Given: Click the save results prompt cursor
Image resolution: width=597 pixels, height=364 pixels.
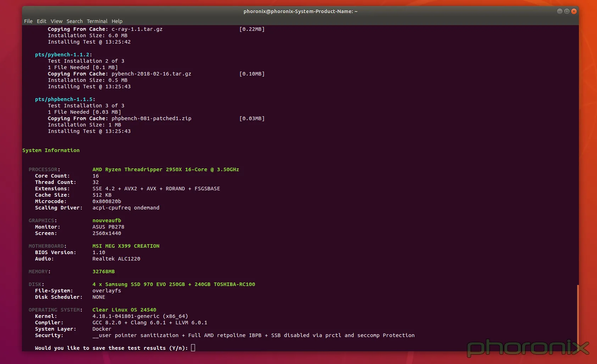Looking at the screenshot, I should tap(193, 348).
